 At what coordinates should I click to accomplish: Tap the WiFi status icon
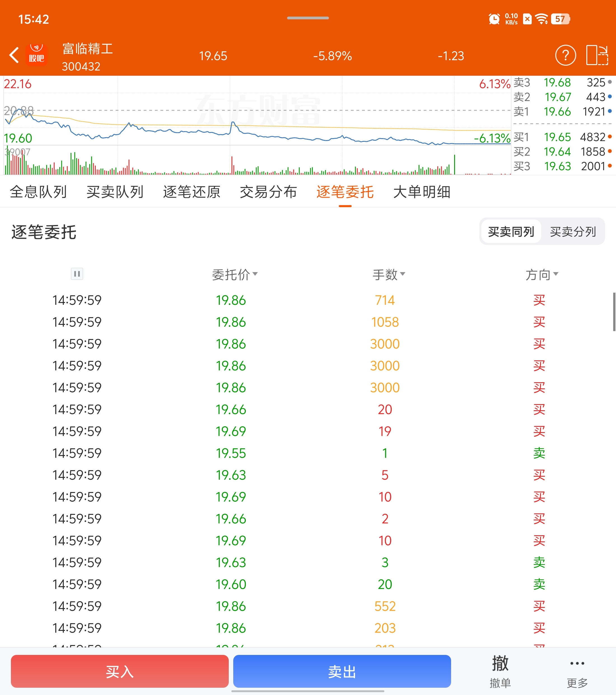(x=541, y=19)
